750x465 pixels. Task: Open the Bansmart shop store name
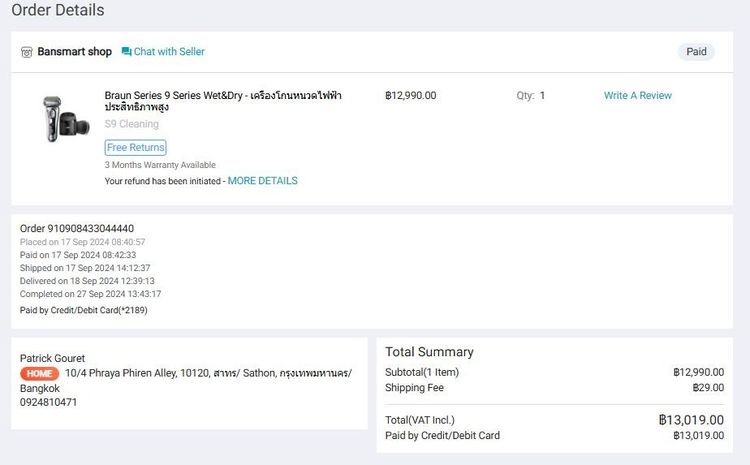[75, 52]
